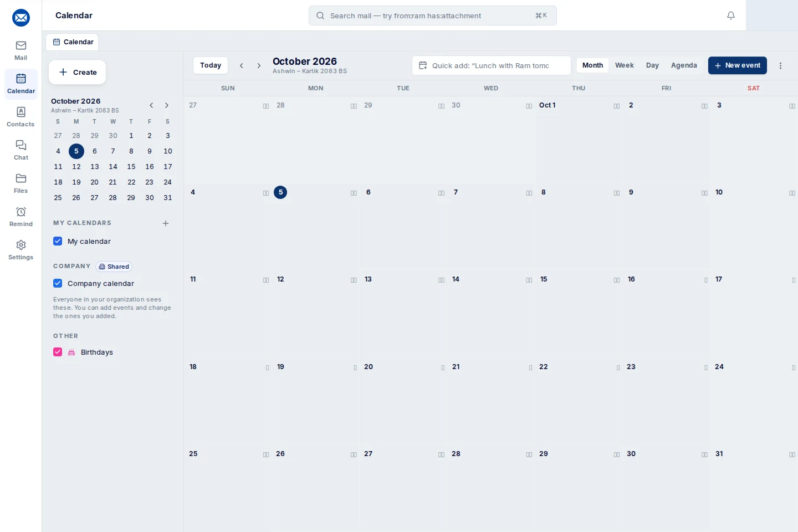Open Mail from the sidebar
Image resolution: width=798 pixels, height=532 pixels.
coord(21,50)
